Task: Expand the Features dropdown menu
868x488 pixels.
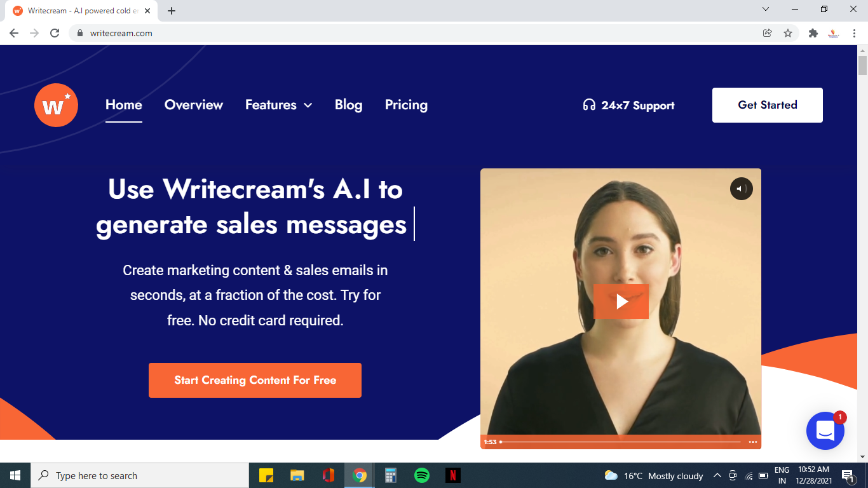Action: pos(279,105)
